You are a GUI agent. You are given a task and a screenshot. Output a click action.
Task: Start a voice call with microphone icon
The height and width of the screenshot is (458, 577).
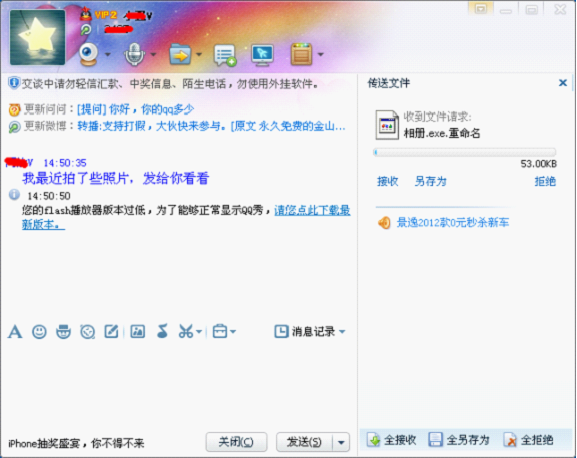coord(134,54)
